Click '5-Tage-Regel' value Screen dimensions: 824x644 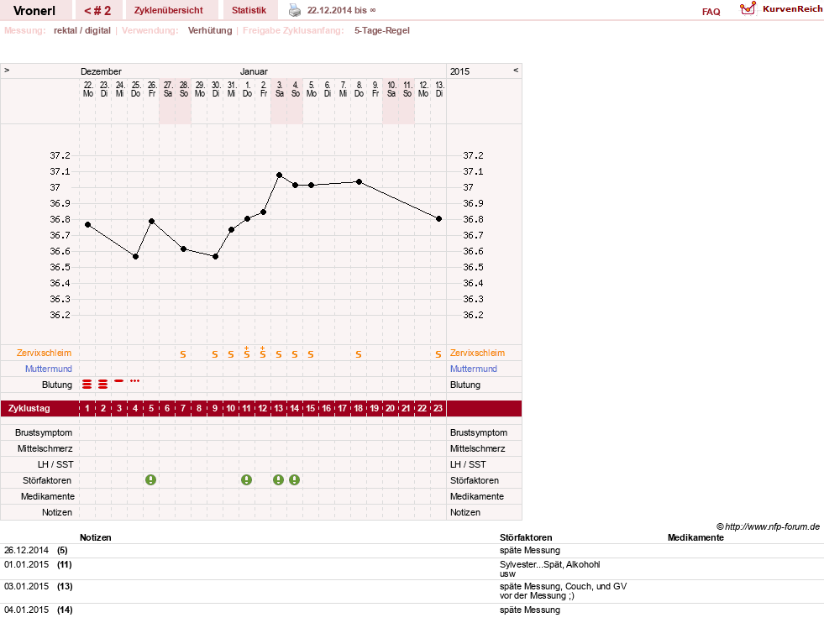(x=382, y=30)
